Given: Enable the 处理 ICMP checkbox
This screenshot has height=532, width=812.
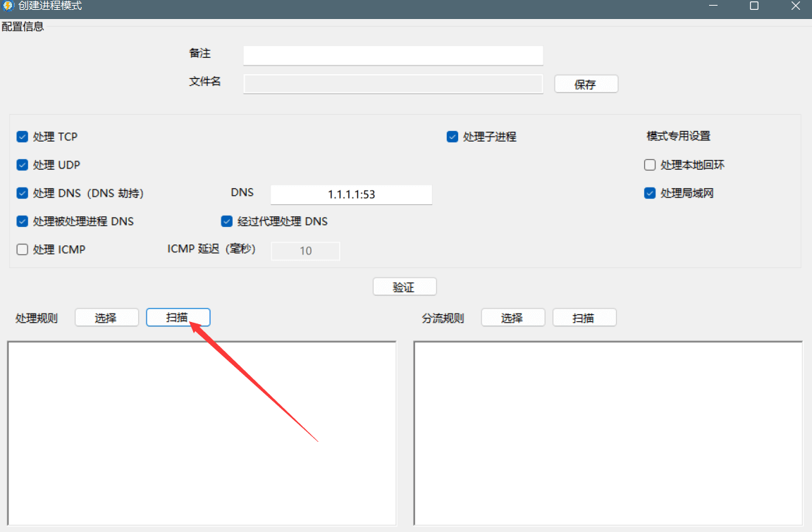Looking at the screenshot, I should (23, 249).
